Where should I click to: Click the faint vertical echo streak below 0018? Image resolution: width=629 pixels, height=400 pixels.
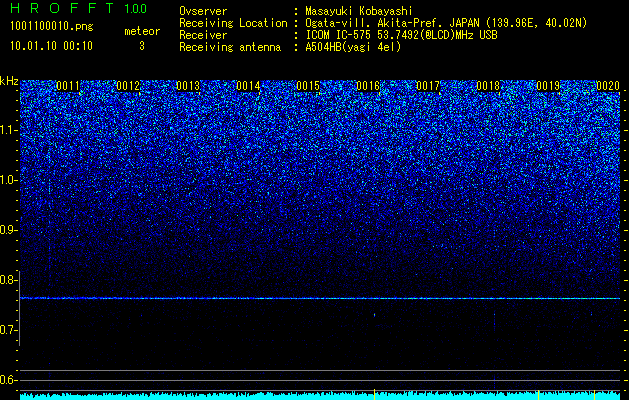click(x=494, y=321)
